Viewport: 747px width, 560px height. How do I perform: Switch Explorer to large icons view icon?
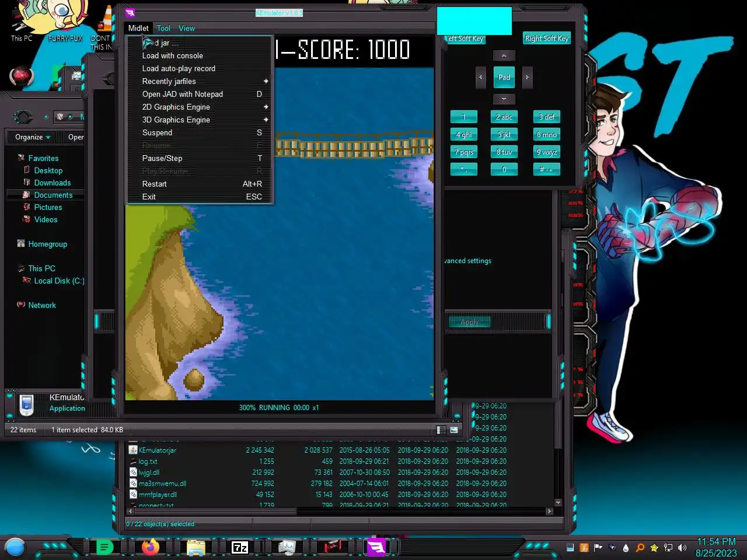pyautogui.click(x=454, y=430)
